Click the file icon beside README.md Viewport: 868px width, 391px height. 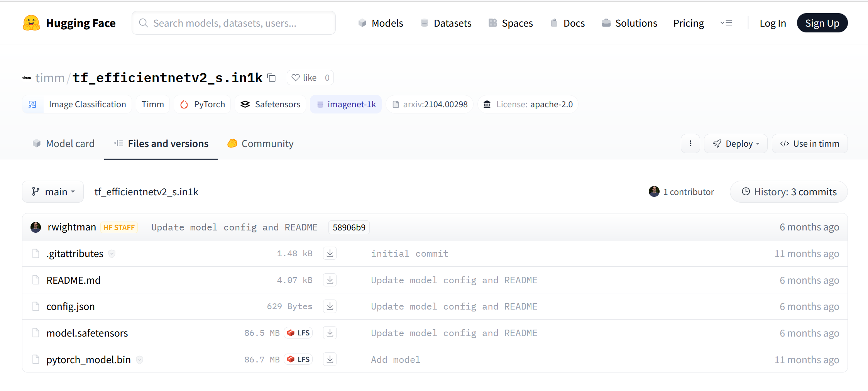tap(36, 280)
